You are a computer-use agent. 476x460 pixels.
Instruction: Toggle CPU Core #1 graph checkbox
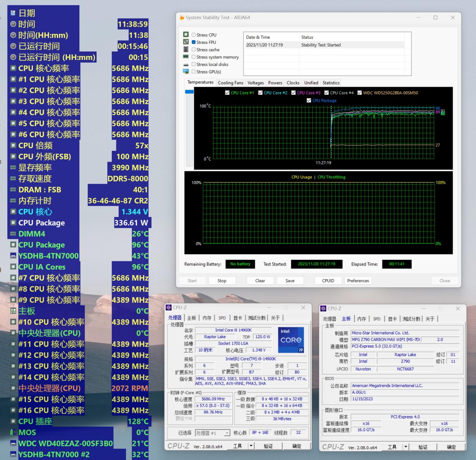coord(227,93)
